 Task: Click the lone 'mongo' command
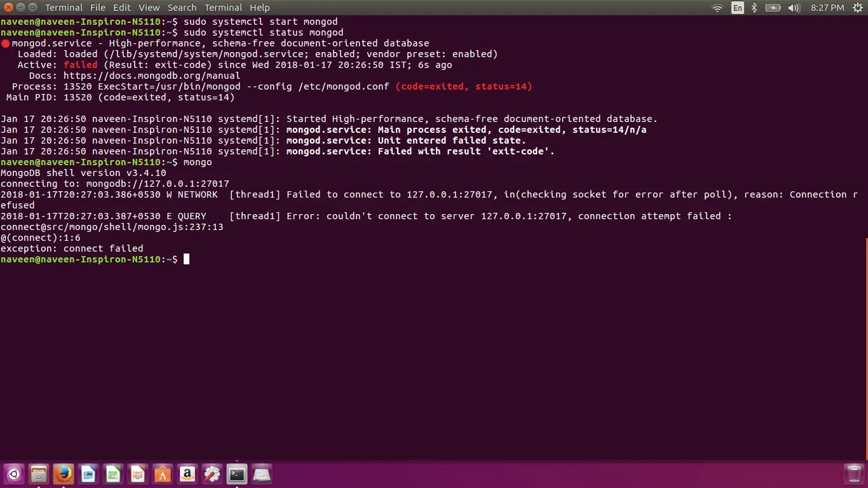[x=198, y=162]
